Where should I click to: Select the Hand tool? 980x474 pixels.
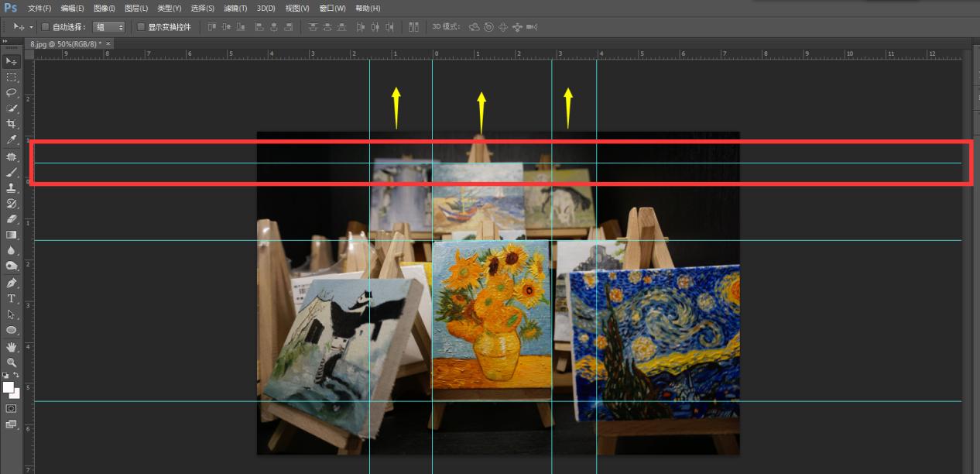(12, 347)
